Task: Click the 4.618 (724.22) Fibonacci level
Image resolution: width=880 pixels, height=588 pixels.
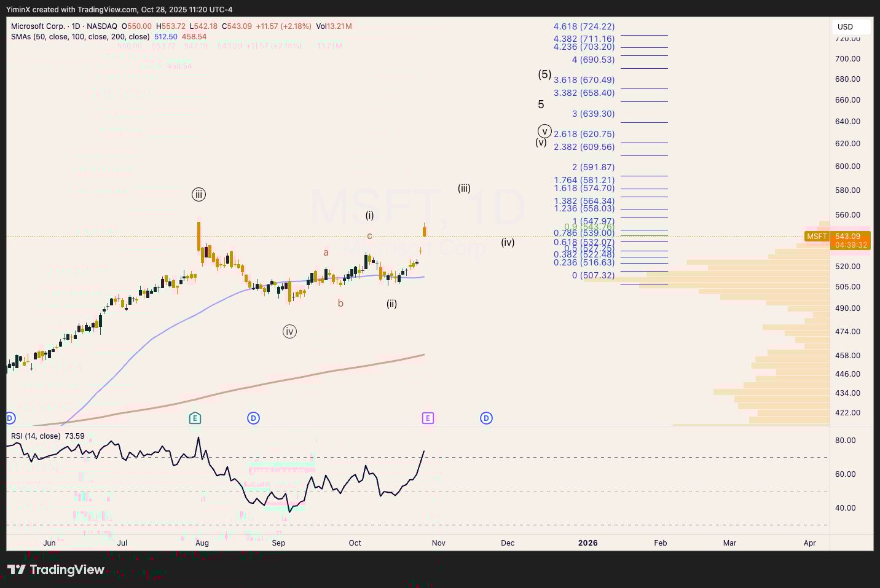Action: [584, 26]
